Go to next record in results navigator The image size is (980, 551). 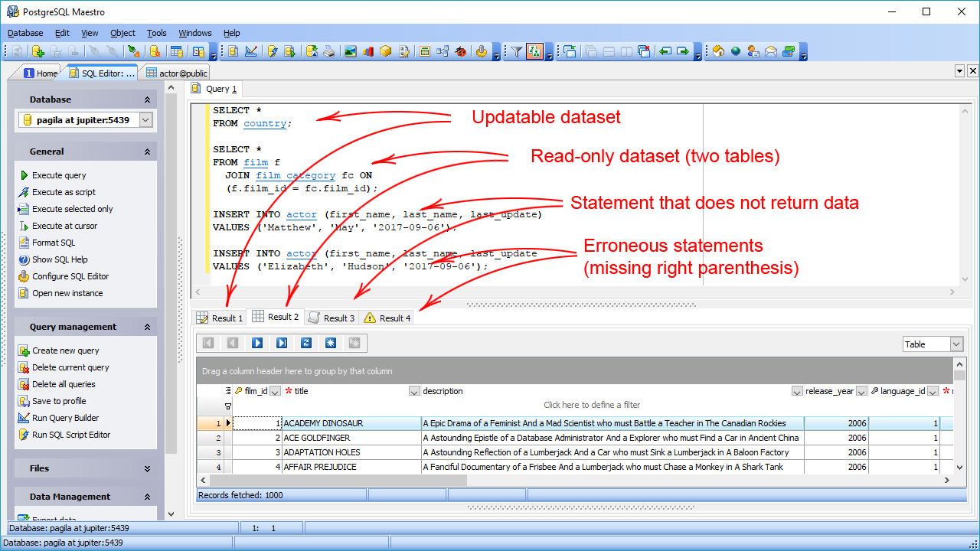coord(257,344)
